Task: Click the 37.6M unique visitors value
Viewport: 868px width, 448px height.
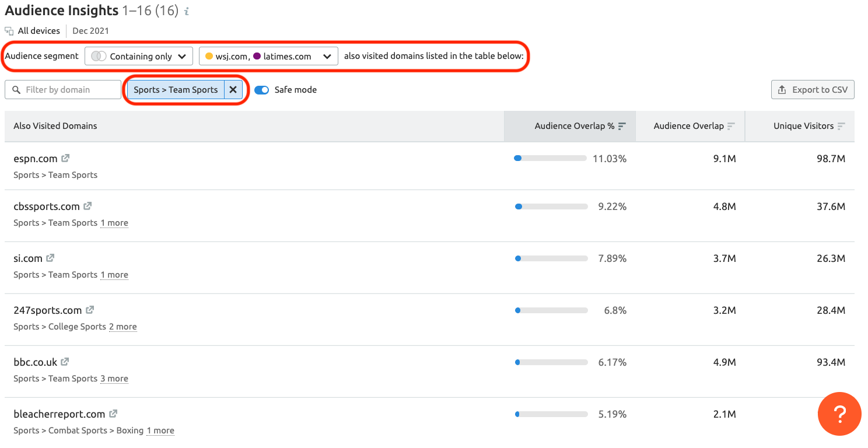Action: (x=831, y=206)
